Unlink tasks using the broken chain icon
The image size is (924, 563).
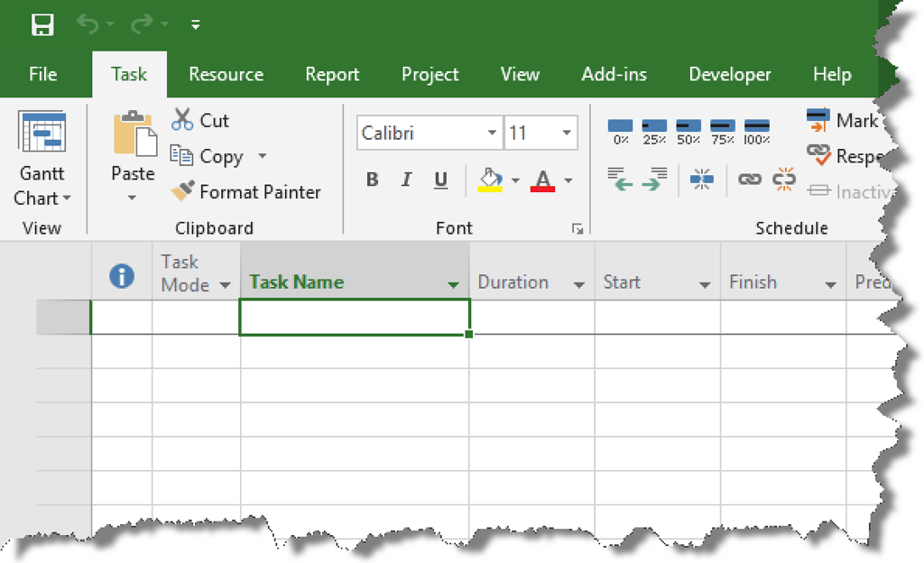(x=783, y=180)
